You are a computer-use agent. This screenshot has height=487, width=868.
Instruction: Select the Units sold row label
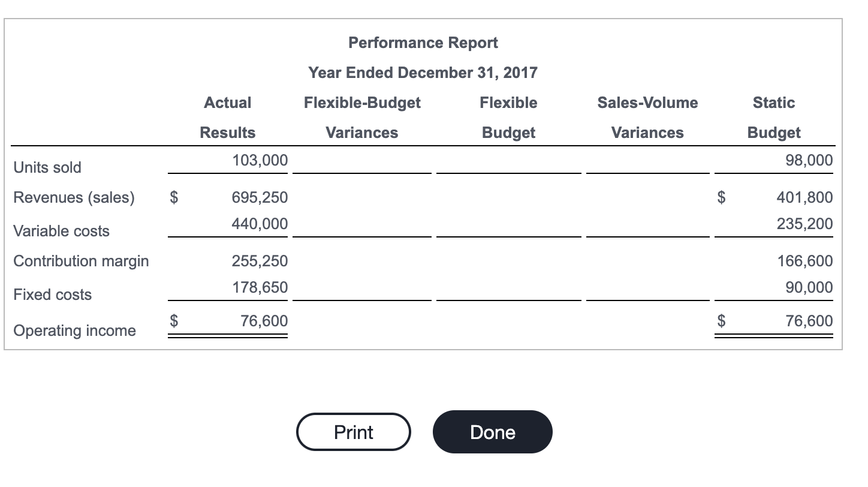(47, 167)
